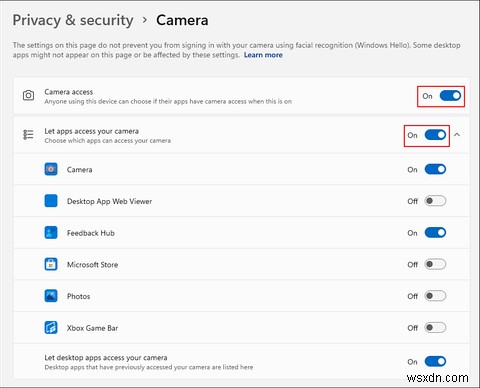Enable camera access for Microsoft Store
The image size is (480, 388).
coord(435,264)
